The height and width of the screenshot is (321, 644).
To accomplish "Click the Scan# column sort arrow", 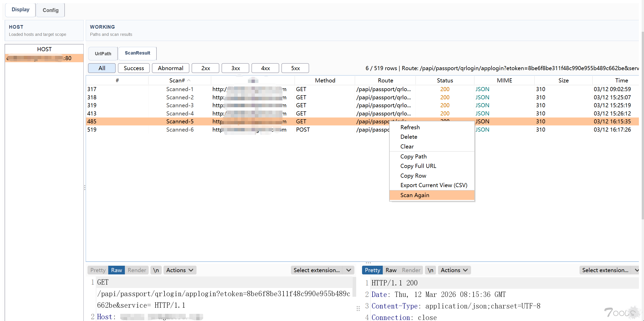I will 189,80.
